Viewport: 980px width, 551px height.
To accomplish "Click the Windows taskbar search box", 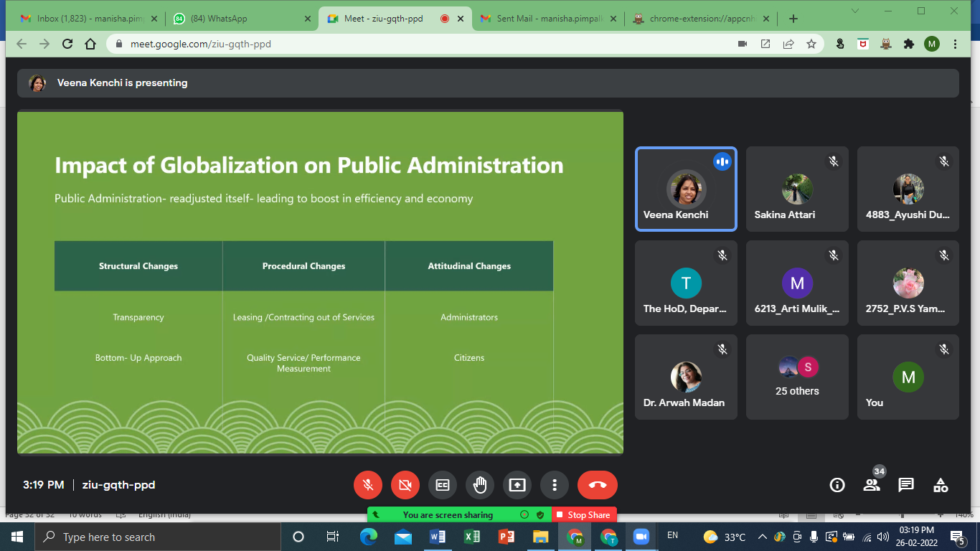I will (158, 537).
